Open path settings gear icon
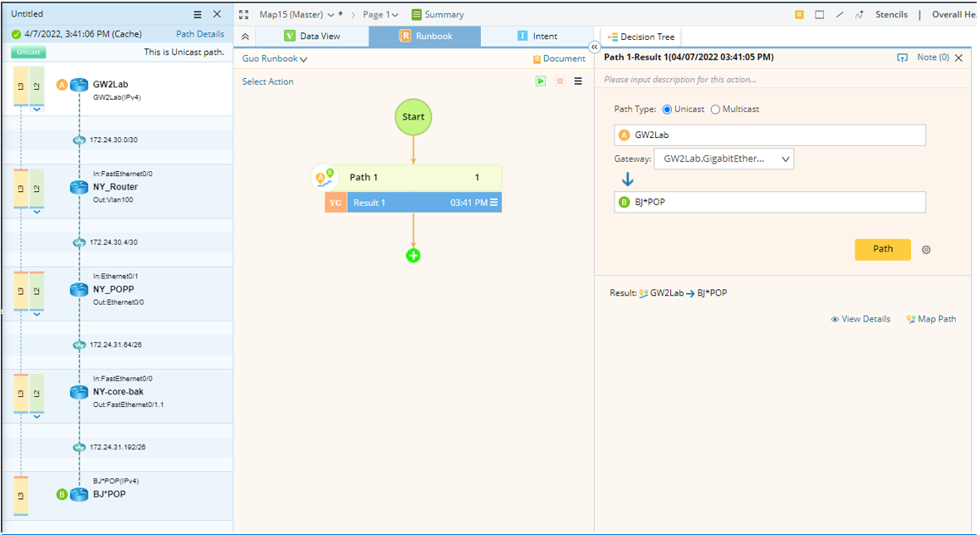This screenshot has height=535, width=980. coord(926,250)
